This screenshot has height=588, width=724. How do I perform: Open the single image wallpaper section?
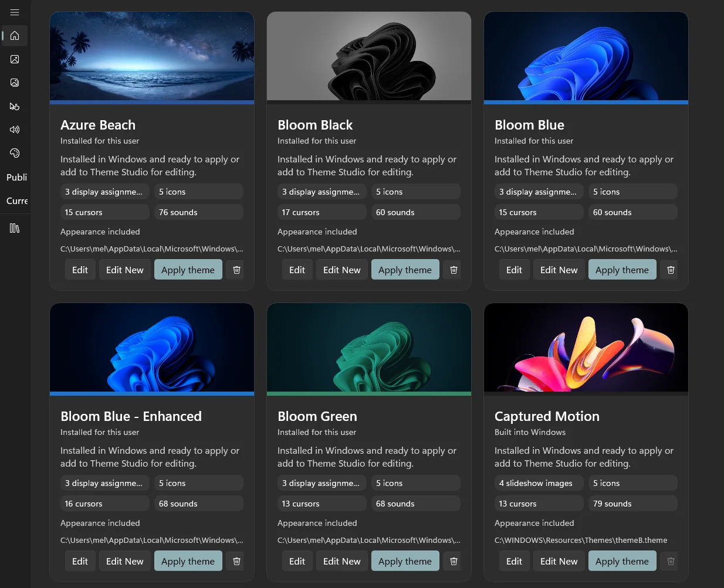(15, 59)
